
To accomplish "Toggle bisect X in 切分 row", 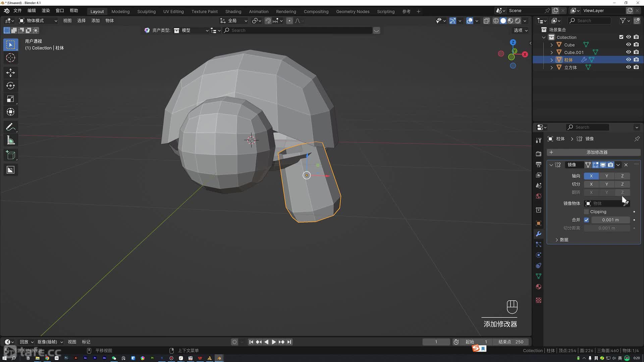I will [x=591, y=184].
